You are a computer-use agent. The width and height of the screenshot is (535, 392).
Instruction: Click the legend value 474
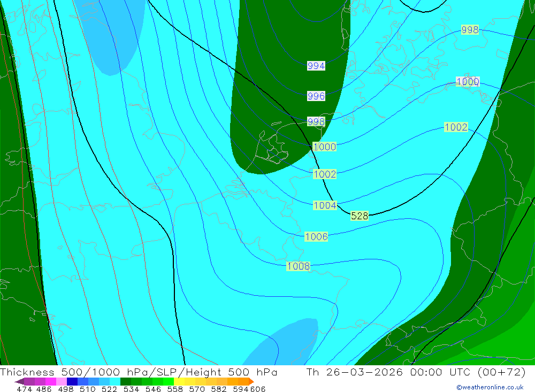point(24,389)
